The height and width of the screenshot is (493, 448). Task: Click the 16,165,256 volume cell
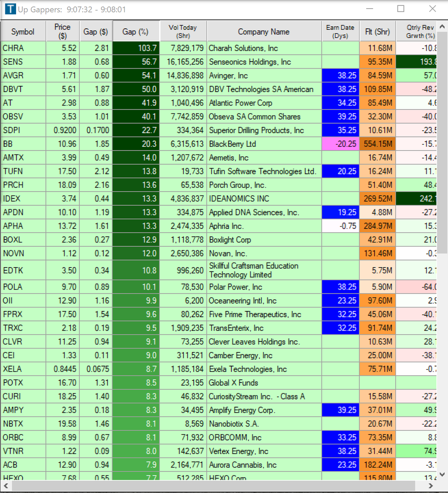(183, 62)
